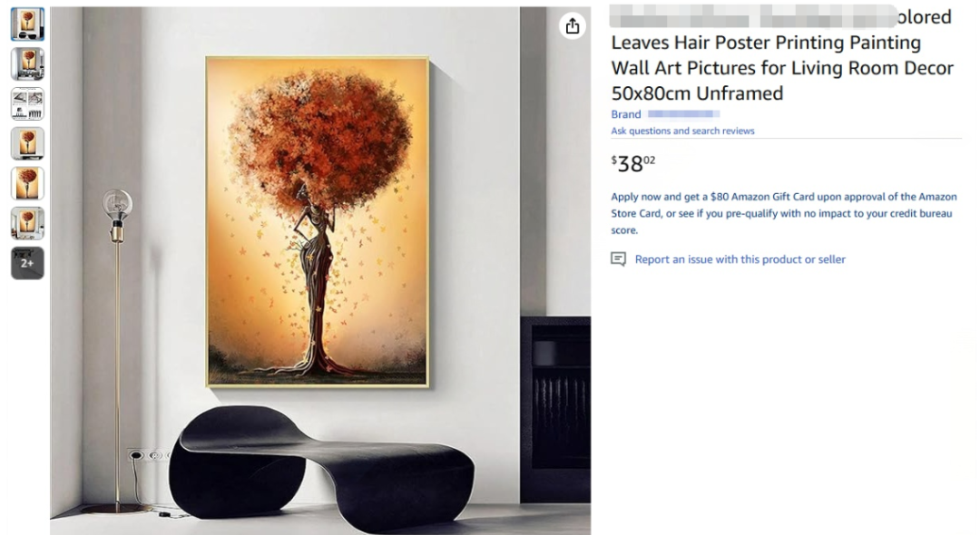This screenshot has height=535, width=980.
Task: View the fifth thumbnail close-up of painting
Action: (x=27, y=183)
